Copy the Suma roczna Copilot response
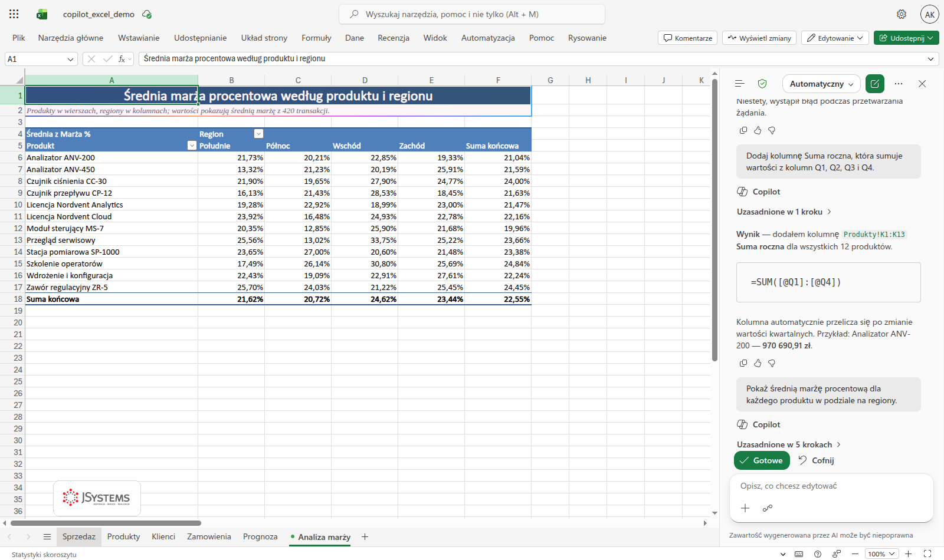Image resolution: width=944 pixels, height=560 pixels. pyautogui.click(x=743, y=363)
